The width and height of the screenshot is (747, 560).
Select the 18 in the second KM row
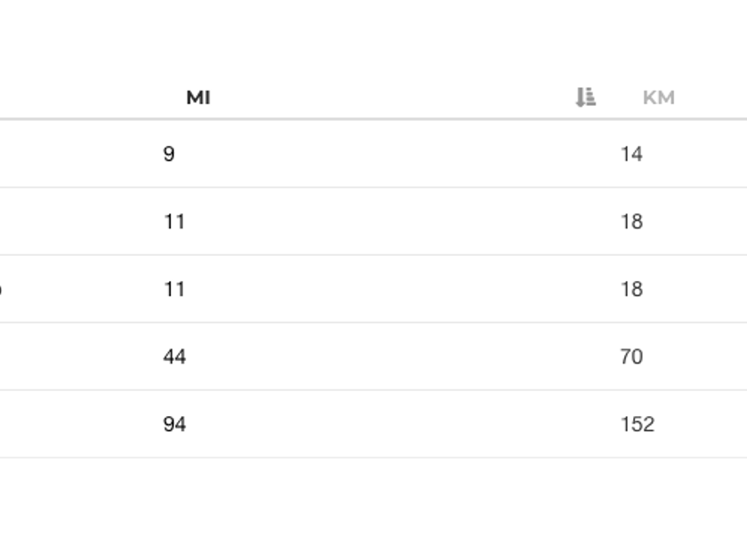[x=631, y=221]
